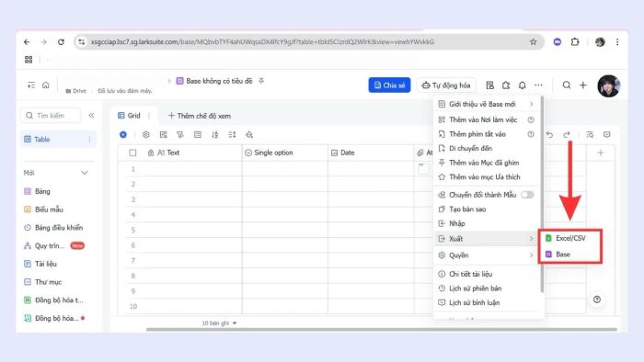The height and width of the screenshot is (362, 644).
Task: Toggle the Chuyển đổi thành Mẫu switch
Action: point(527,195)
